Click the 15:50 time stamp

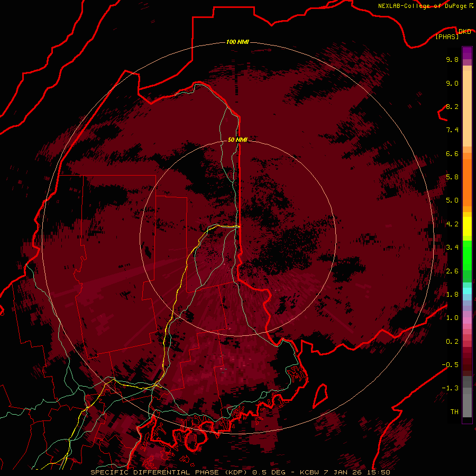[378, 472]
